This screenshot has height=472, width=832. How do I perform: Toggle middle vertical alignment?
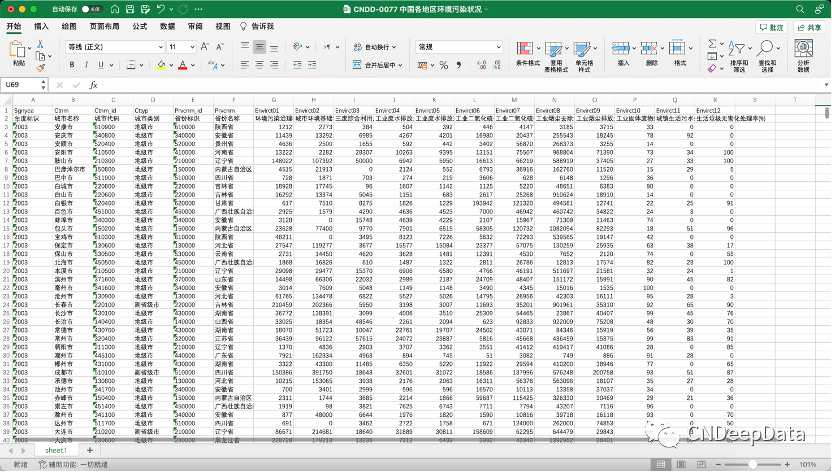pos(259,47)
